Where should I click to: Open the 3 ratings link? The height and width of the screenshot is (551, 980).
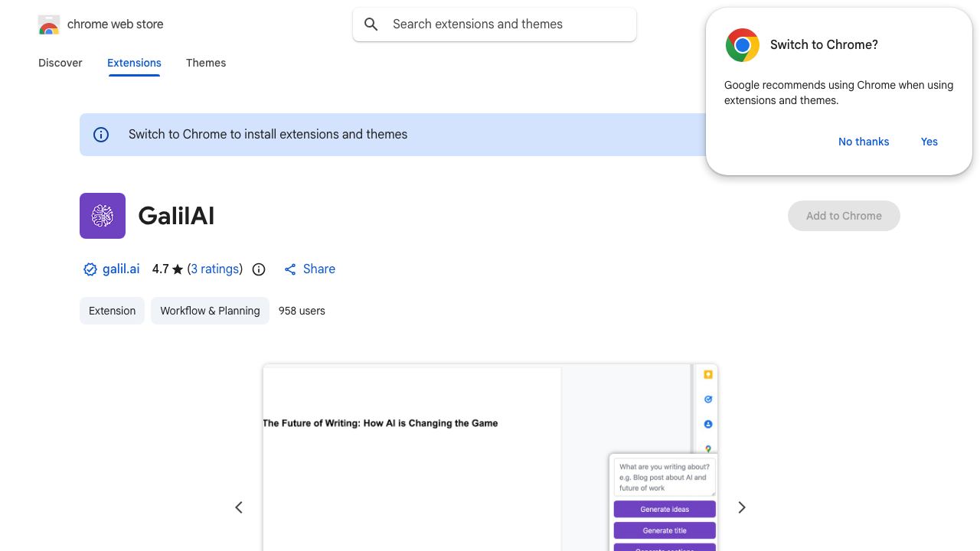(x=215, y=269)
